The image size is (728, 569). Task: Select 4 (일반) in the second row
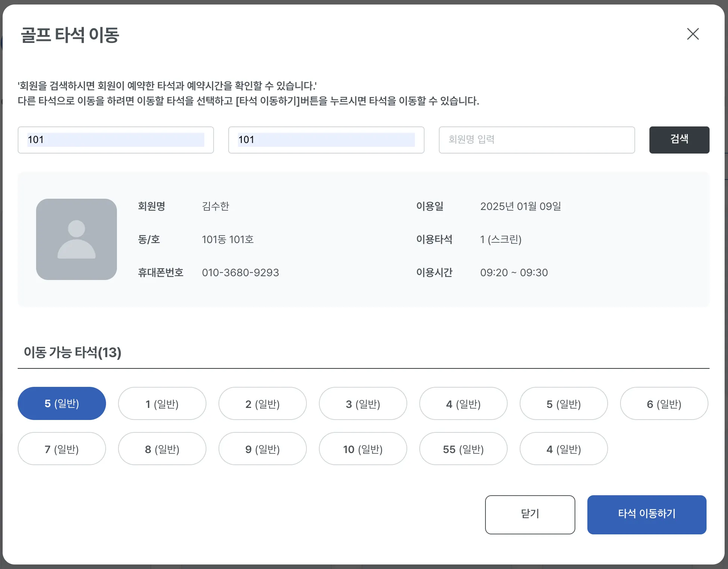pos(564,449)
